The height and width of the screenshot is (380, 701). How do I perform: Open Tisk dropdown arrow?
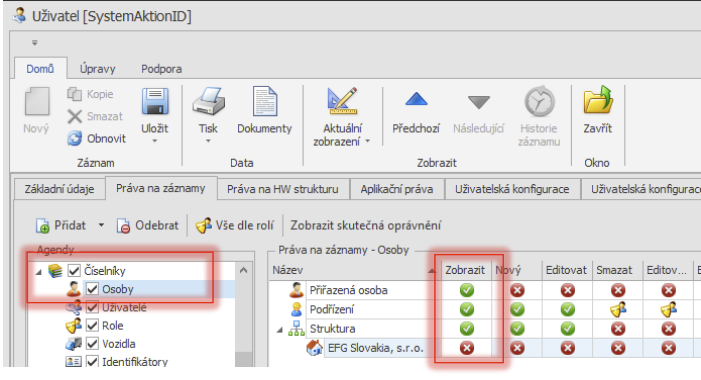point(208,141)
